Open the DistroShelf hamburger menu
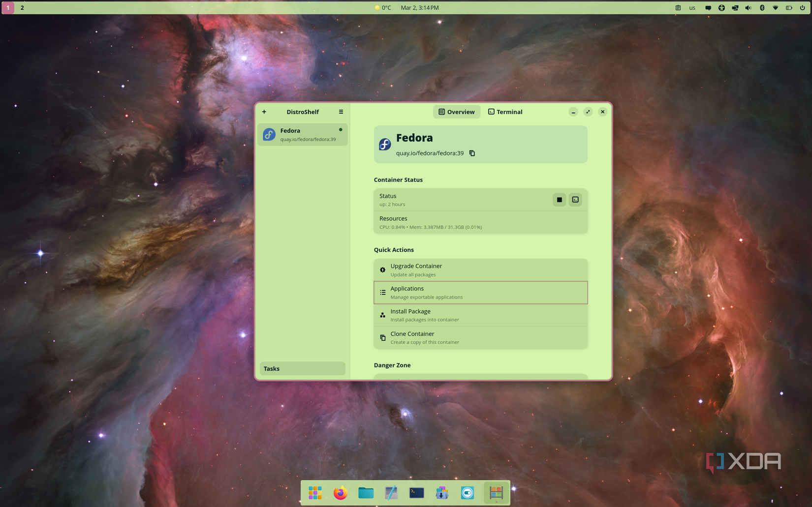 pos(341,112)
